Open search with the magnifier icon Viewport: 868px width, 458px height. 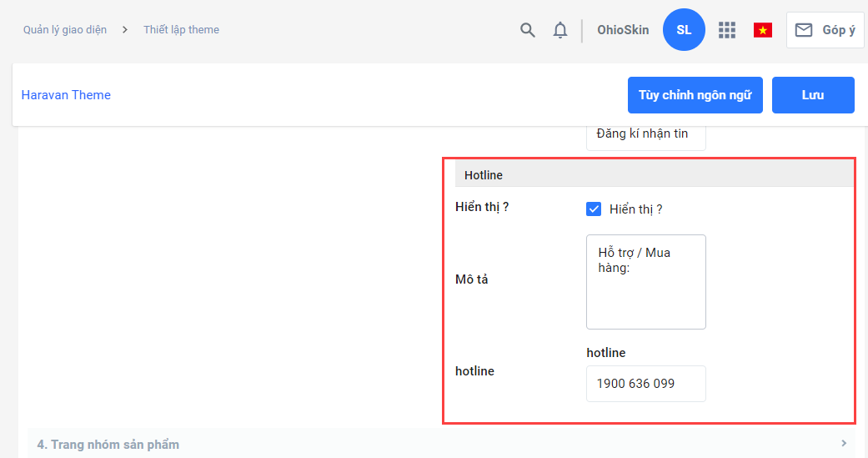click(527, 30)
